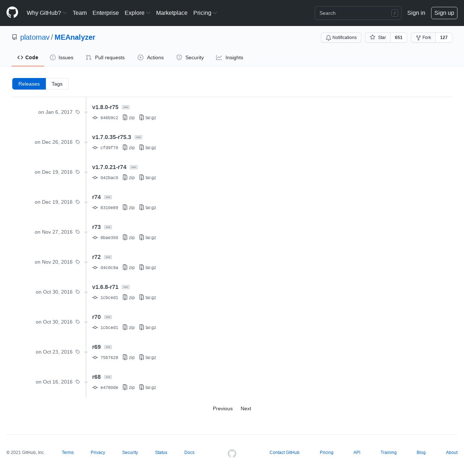Click the tag icon for Jan 6, 2017
The height and width of the screenshot is (476, 464).
(x=78, y=112)
